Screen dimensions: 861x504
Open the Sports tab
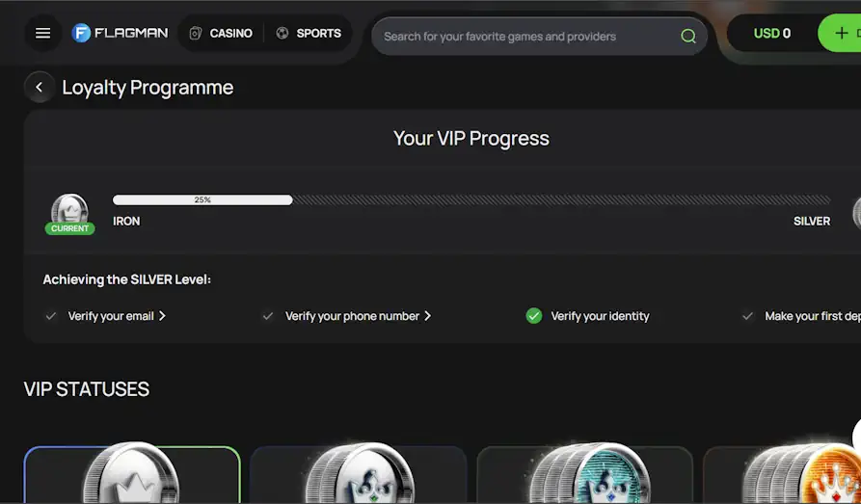(309, 33)
